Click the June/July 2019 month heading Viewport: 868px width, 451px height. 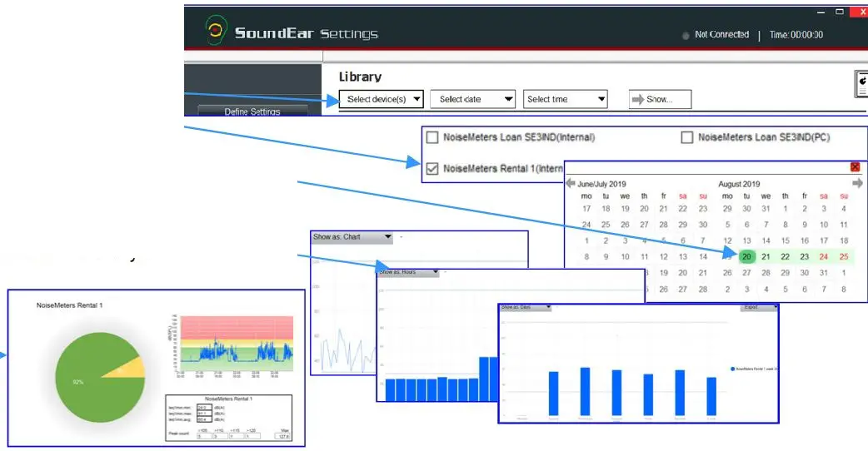(x=601, y=184)
